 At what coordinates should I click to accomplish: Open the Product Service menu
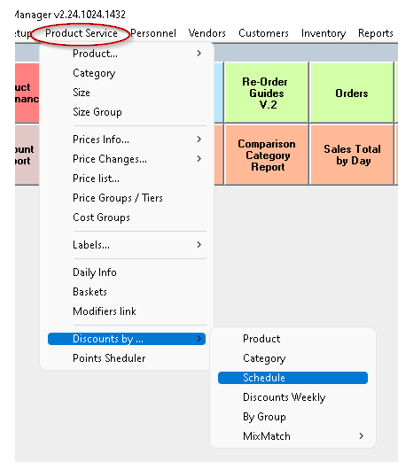tap(81, 33)
